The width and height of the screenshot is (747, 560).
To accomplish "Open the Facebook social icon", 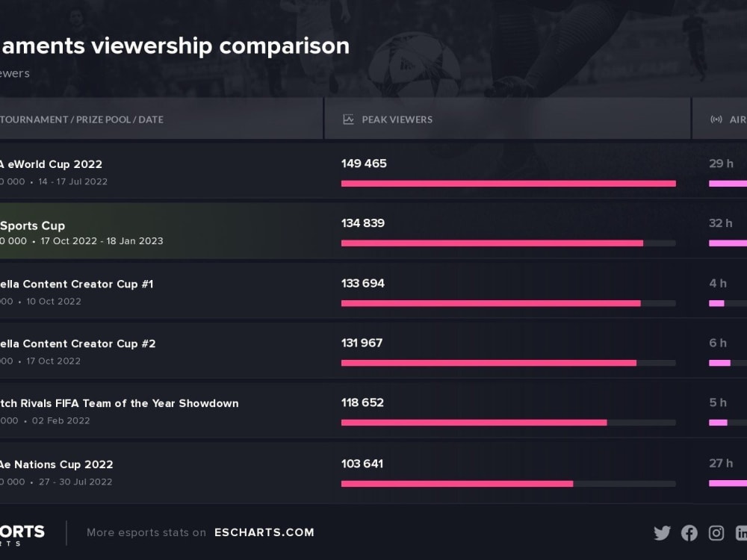I will click(x=689, y=532).
